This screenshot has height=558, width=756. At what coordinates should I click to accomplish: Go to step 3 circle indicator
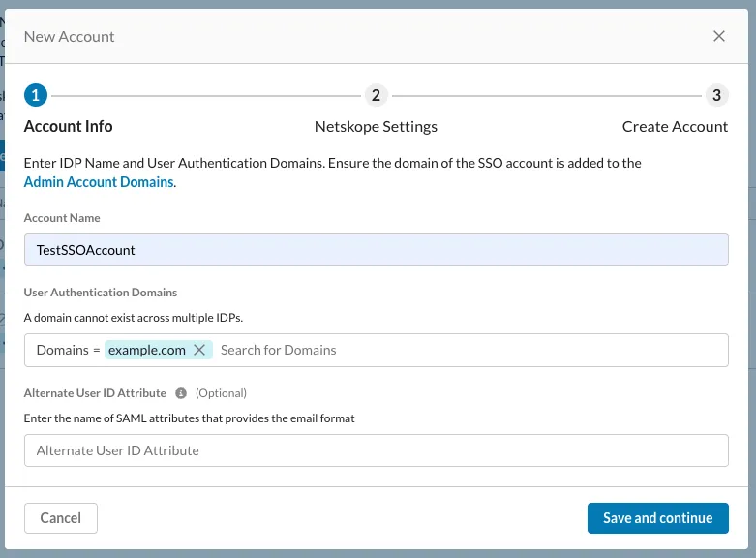pyautogui.click(x=716, y=95)
